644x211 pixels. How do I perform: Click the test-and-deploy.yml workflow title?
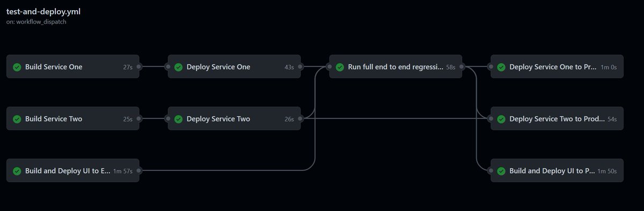pyautogui.click(x=43, y=11)
